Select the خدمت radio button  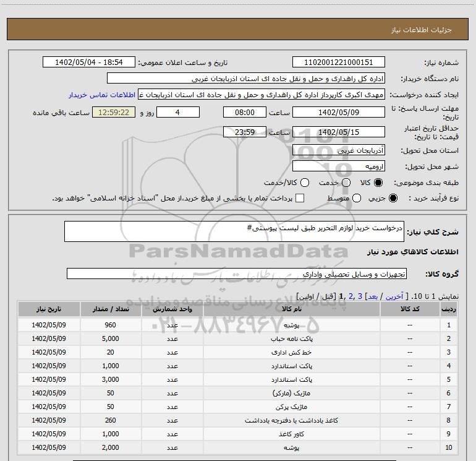346,183
